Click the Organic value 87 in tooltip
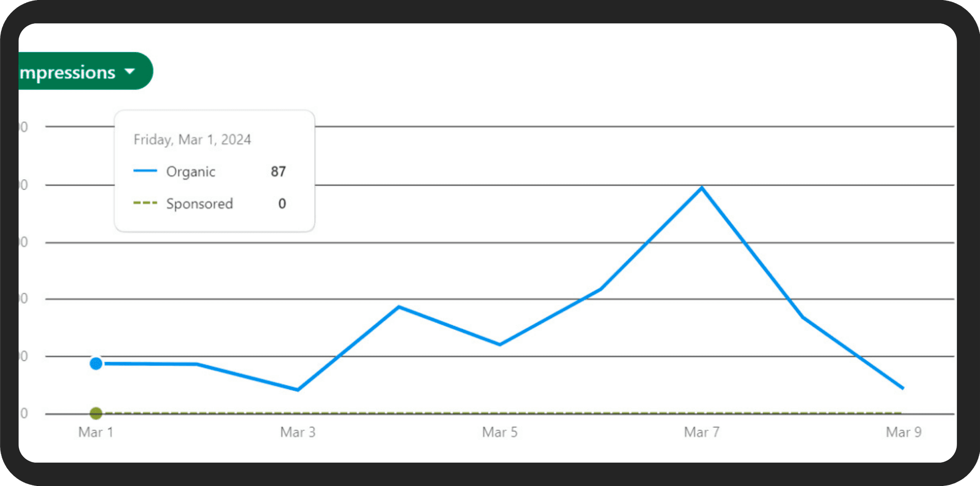 278,172
